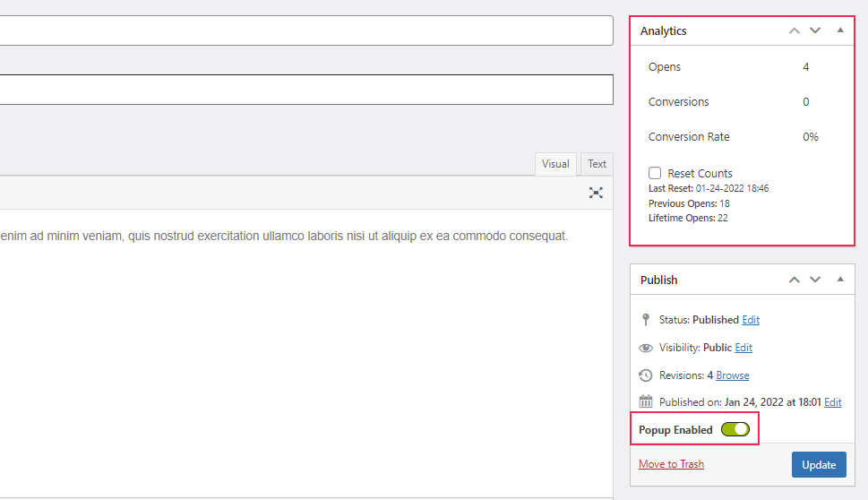Click the revisions history clock icon
The width and height of the screenshot is (868, 500).
tap(646, 375)
